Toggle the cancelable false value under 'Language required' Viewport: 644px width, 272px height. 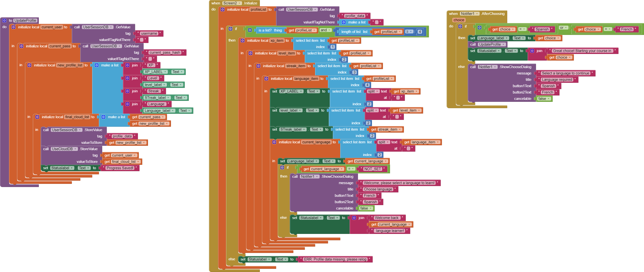[544, 99]
